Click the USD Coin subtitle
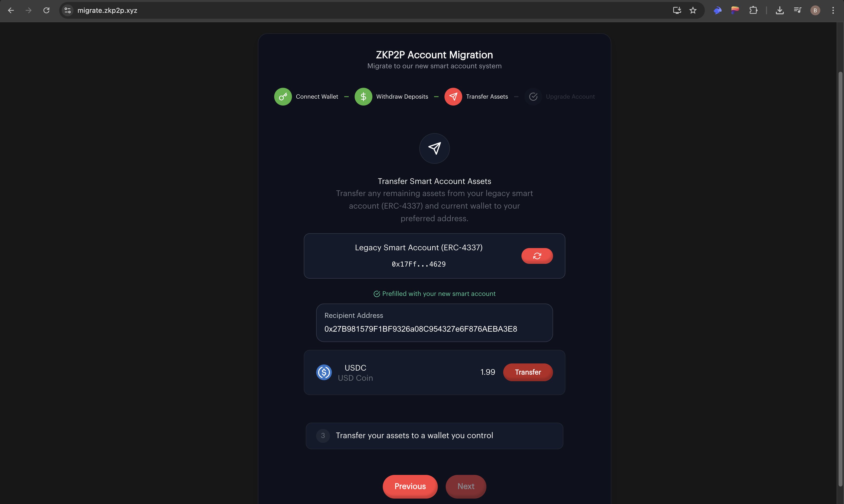This screenshot has height=504, width=844. click(355, 378)
